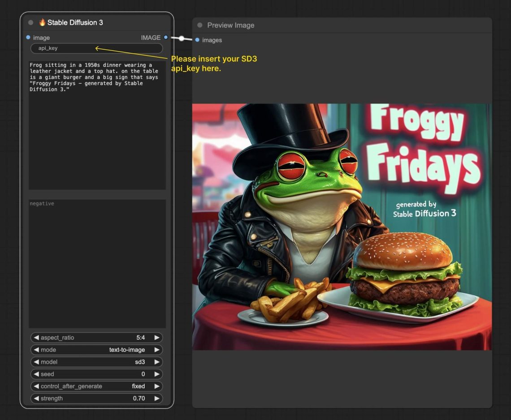511x420 pixels.
Task: Click the generated frog preview image
Action: point(342,227)
